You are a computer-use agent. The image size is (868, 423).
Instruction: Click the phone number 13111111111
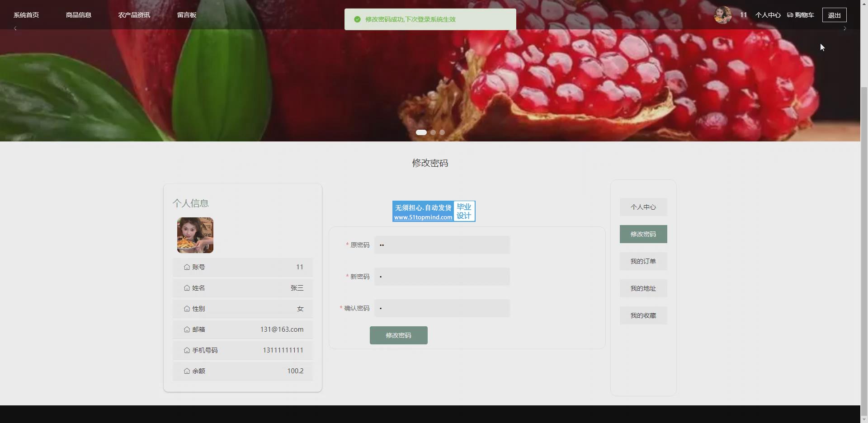tap(283, 350)
